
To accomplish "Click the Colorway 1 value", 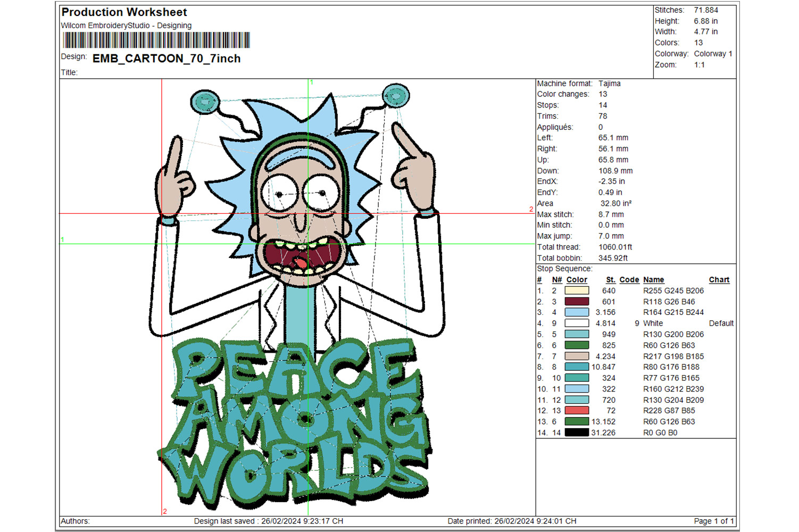I will (713, 54).
